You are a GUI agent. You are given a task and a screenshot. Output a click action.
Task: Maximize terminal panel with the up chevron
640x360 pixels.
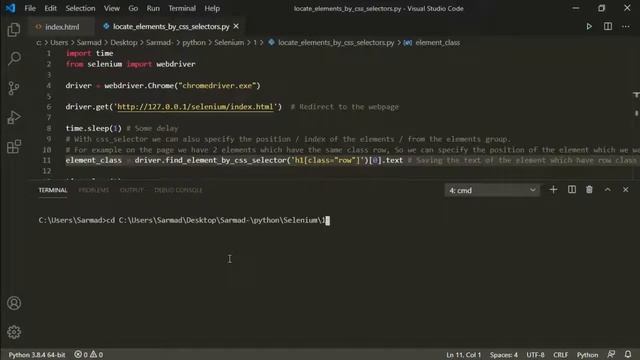coord(608,190)
